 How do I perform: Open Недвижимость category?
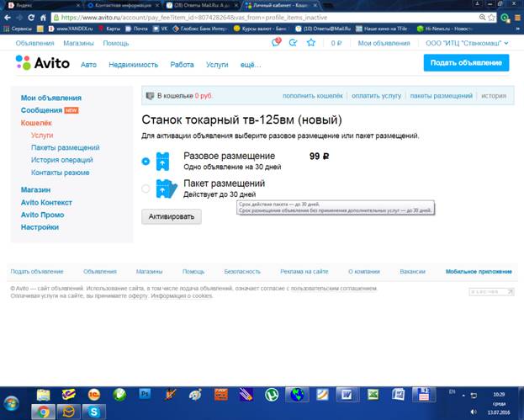click(134, 65)
